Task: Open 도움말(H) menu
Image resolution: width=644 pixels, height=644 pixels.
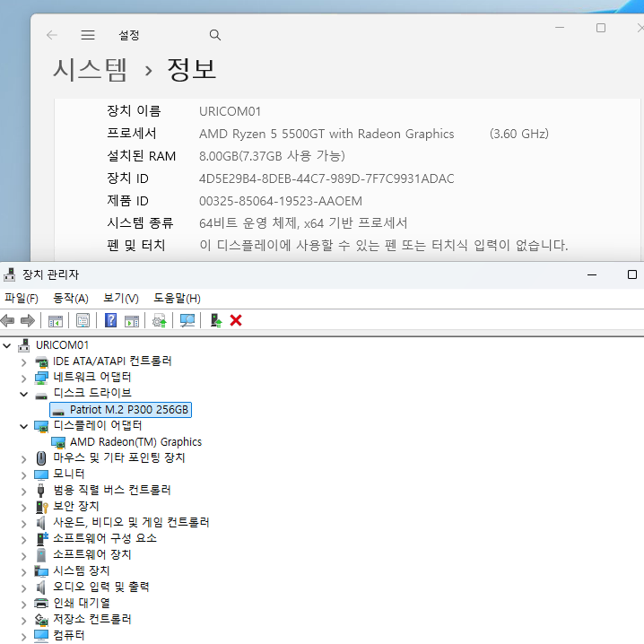Action: coord(177,298)
